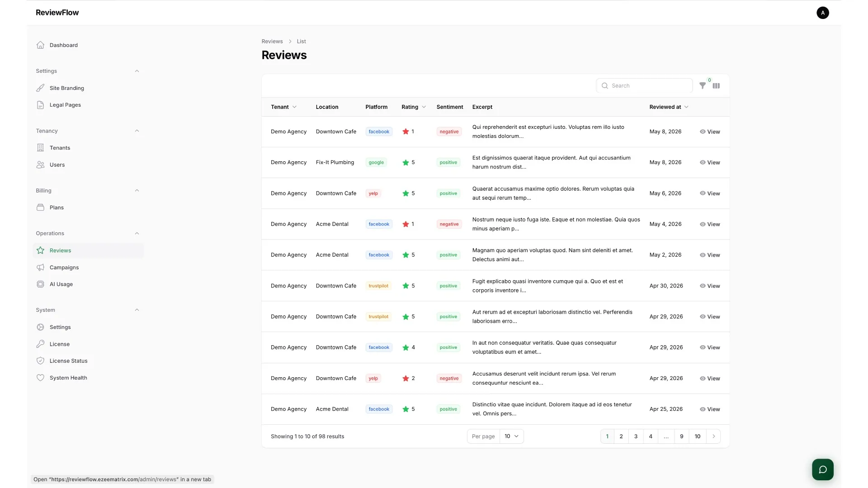The image size is (868, 488).
Task: Go to pagination page 3
Action: point(636,436)
